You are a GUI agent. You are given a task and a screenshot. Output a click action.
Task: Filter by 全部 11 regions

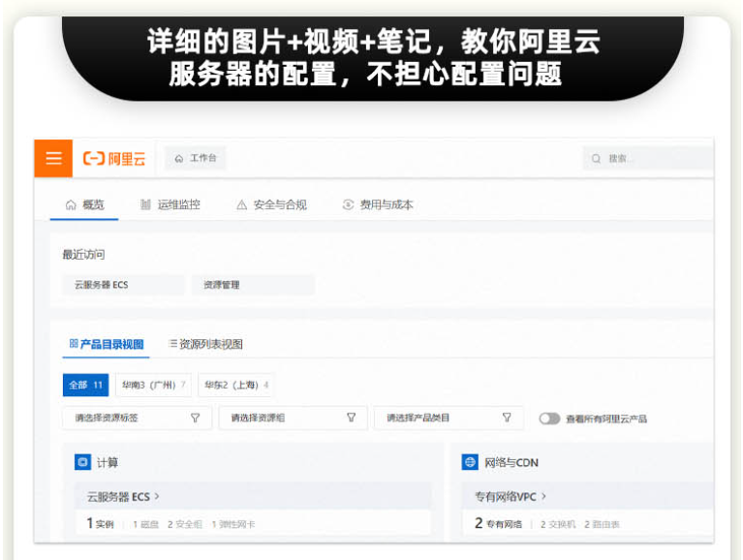pos(86,385)
